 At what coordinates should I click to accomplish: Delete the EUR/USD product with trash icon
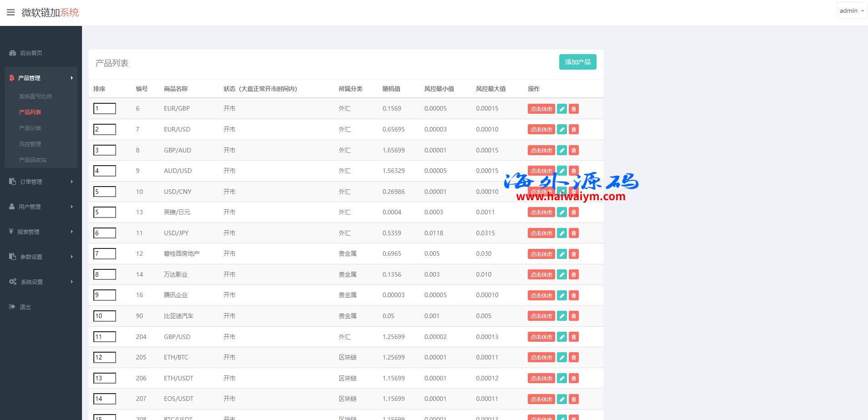(x=574, y=130)
